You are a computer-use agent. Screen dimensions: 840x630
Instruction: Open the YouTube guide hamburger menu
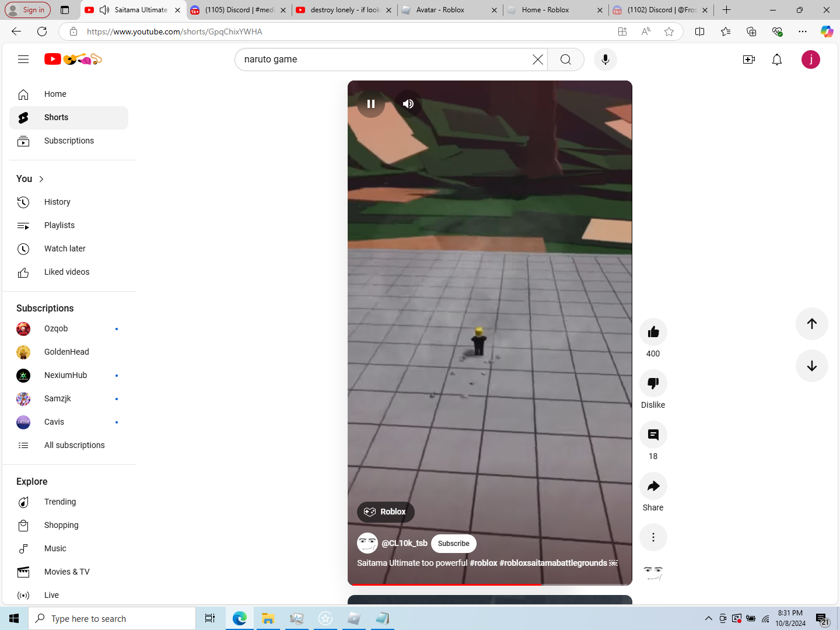pyautogui.click(x=23, y=59)
